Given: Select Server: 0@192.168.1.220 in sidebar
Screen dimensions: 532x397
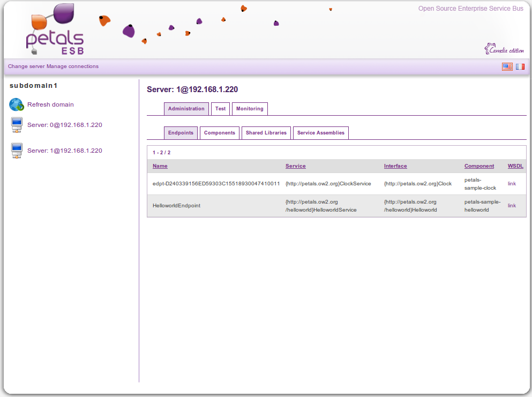Looking at the screenshot, I should 64,125.
